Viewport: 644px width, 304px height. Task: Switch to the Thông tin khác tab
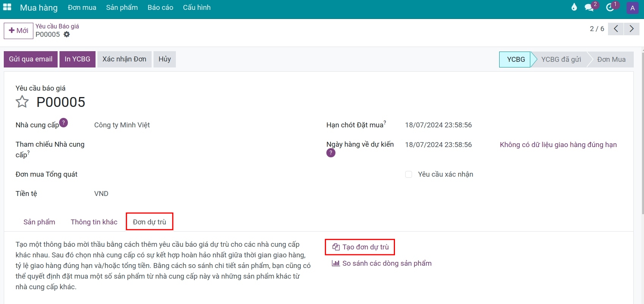94,222
